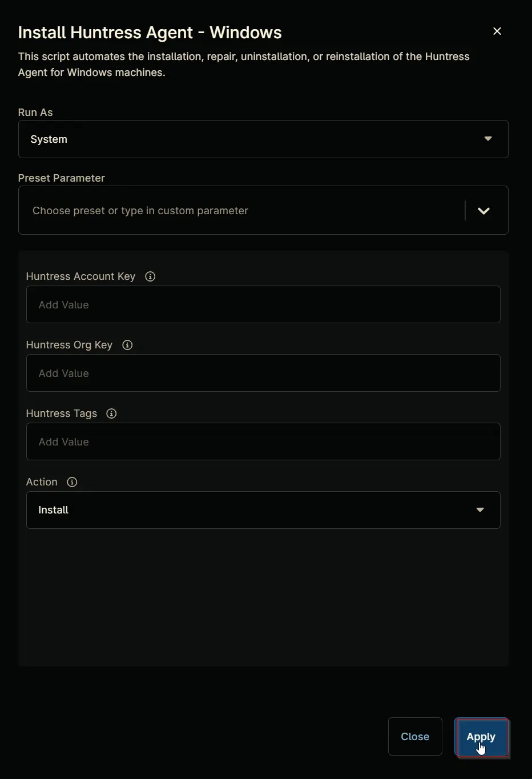The height and width of the screenshot is (779, 532).
Task: Click the Huntress Account Key label
Action: pyautogui.click(x=80, y=276)
